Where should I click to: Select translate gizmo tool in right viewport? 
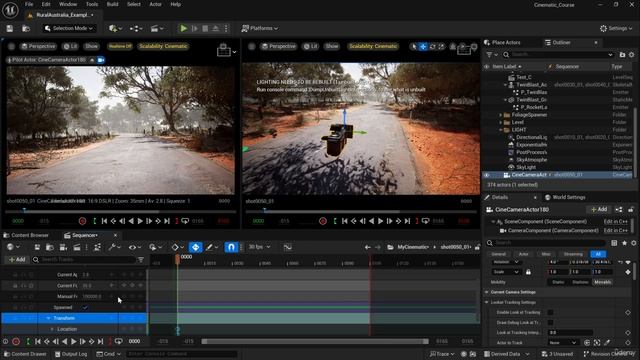click(x=423, y=47)
